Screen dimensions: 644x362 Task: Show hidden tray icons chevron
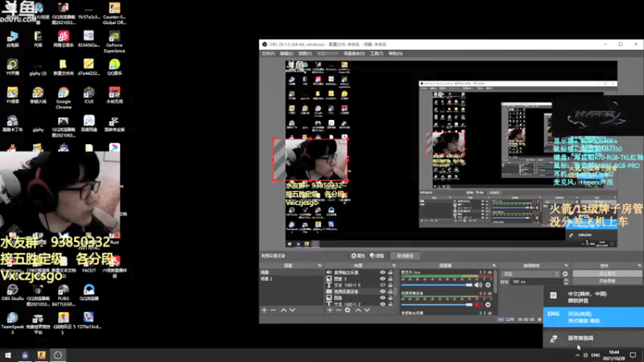577,355
